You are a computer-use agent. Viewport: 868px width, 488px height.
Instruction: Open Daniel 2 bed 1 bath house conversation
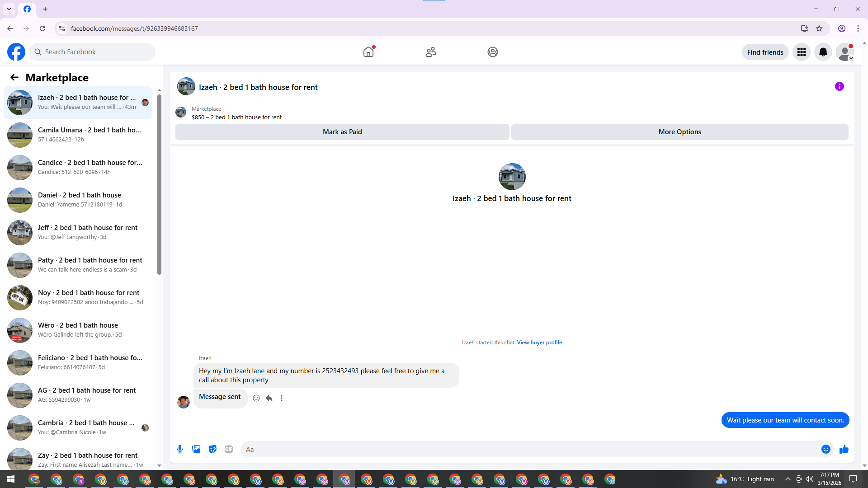pyautogui.click(x=78, y=200)
